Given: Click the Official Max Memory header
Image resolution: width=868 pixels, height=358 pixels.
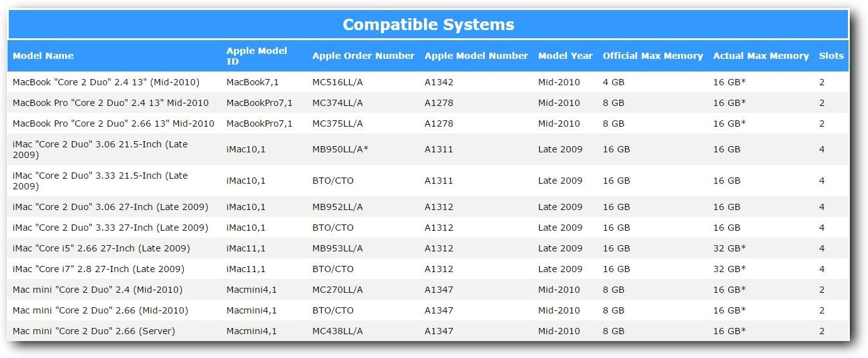Looking at the screenshot, I should (653, 56).
